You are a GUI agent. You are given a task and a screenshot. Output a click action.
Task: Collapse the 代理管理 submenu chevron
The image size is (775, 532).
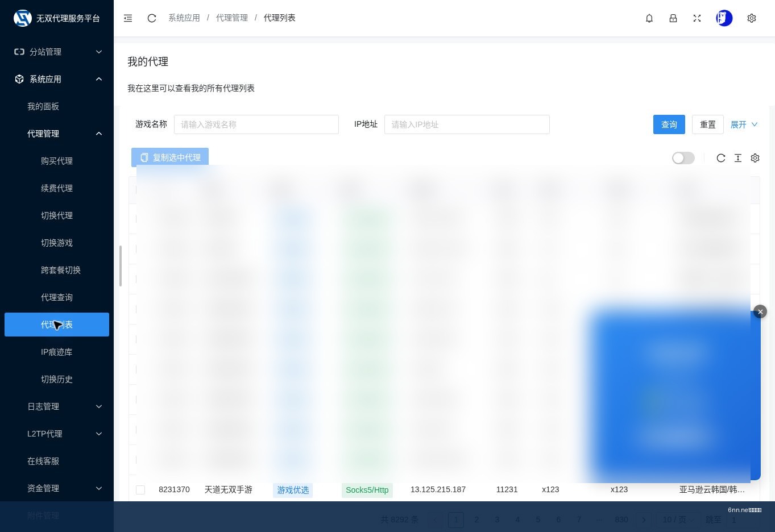99,134
